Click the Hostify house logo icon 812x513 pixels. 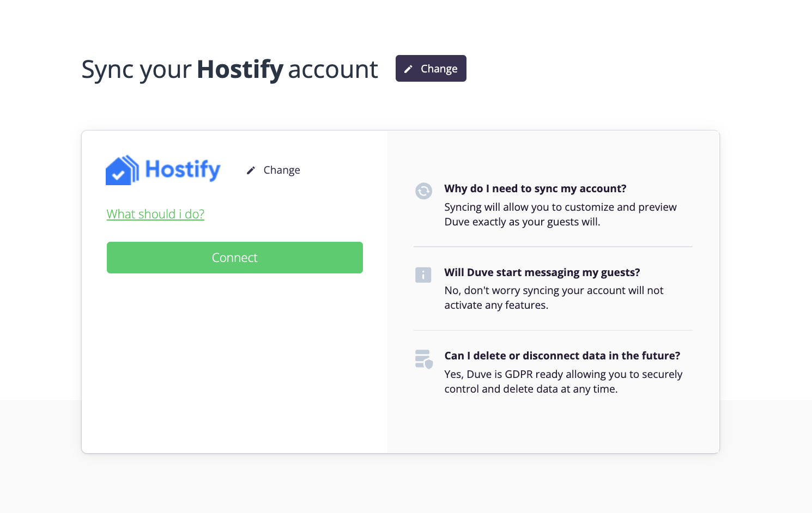click(122, 170)
